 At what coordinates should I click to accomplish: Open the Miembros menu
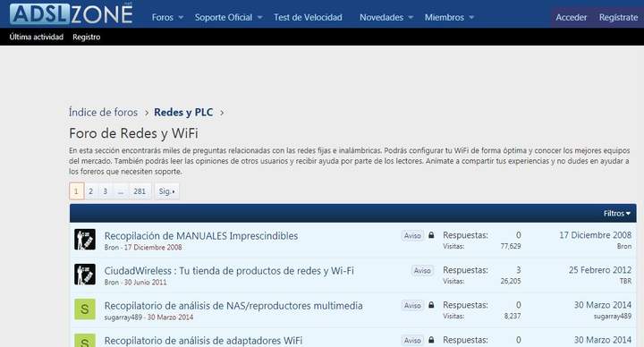coord(444,17)
